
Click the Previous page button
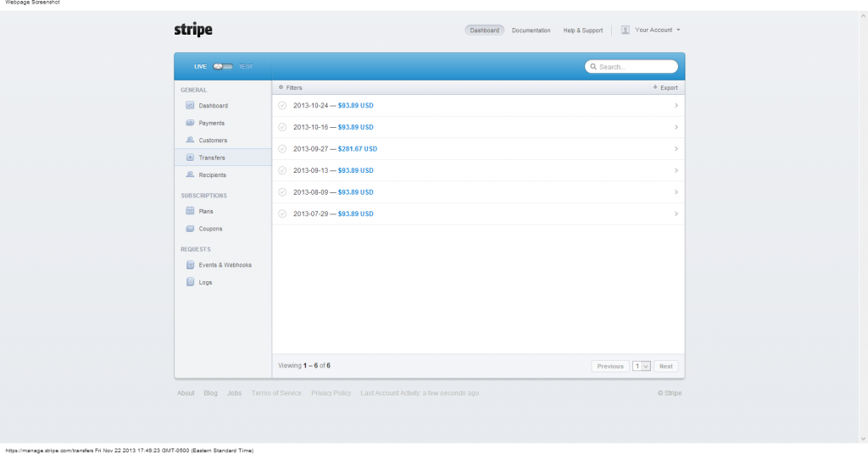tap(610, 366)
